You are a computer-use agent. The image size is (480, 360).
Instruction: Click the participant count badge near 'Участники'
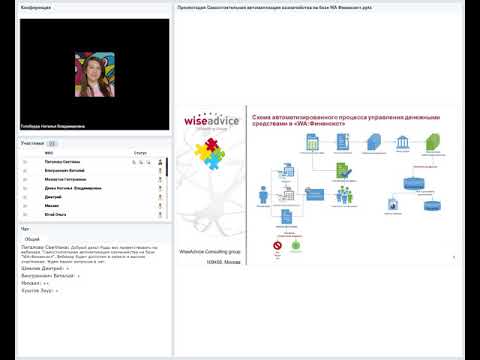tap(52, 143)
